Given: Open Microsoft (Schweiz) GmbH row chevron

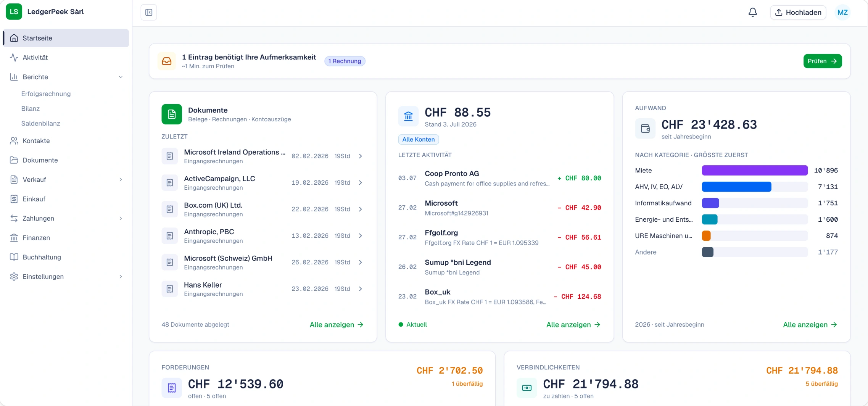Looking at the screenshot, I should (x=361, y=262).
